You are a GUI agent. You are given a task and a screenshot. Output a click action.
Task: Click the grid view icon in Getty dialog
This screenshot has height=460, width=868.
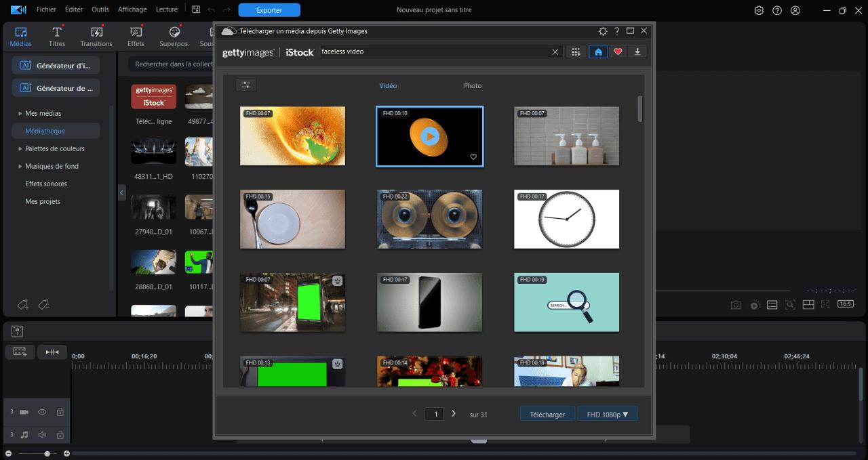click(x=576, y=51)
